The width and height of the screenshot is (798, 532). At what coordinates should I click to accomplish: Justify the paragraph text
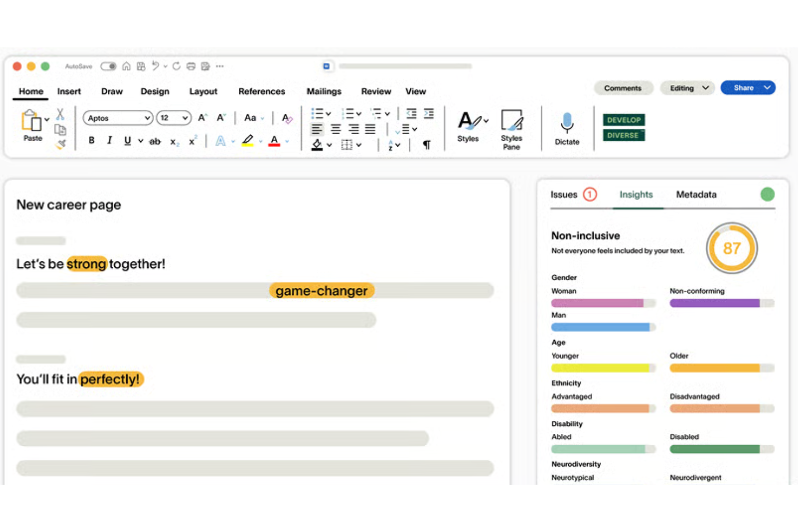click(x=370, y=129)
